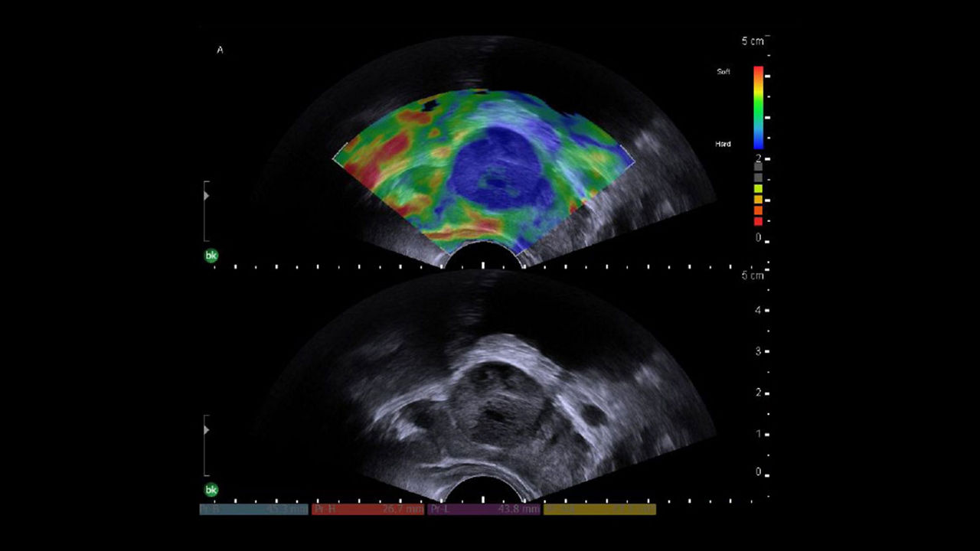This screenshot has width=980, height=551.
Task: Click the Soft elasticity label
Action: (724, 70)
